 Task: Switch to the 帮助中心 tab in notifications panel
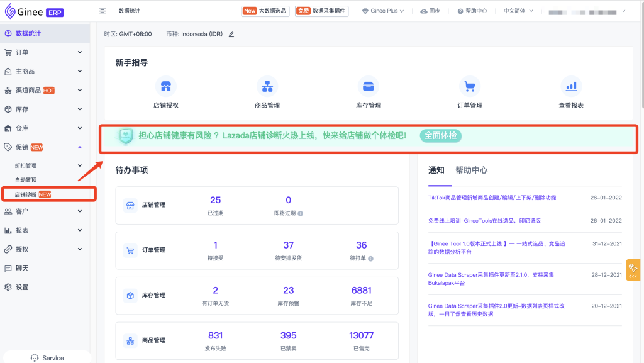click(471, 170)
